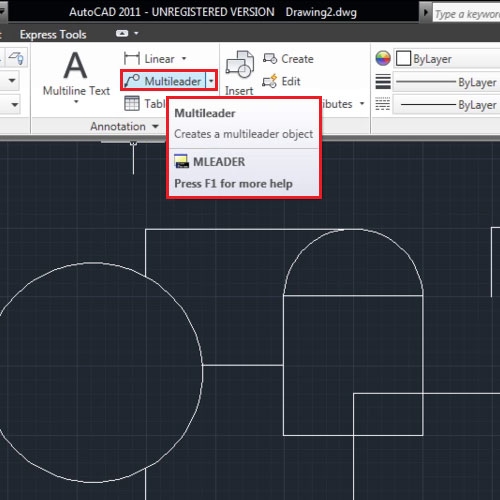Open the ByLayer lineweight dropdown

447,82
